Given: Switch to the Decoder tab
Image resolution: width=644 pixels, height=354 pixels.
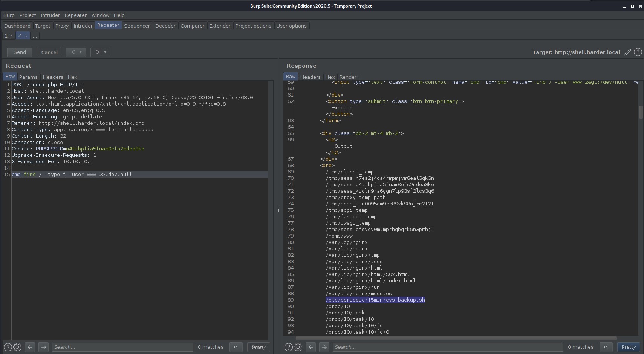Looking at the screenshot, I should click(165, 26).
